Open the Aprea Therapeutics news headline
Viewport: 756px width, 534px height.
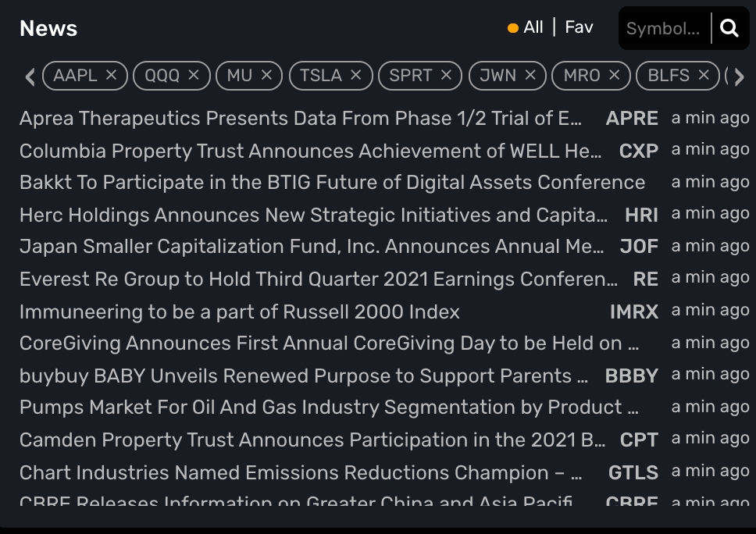point(301,118)
